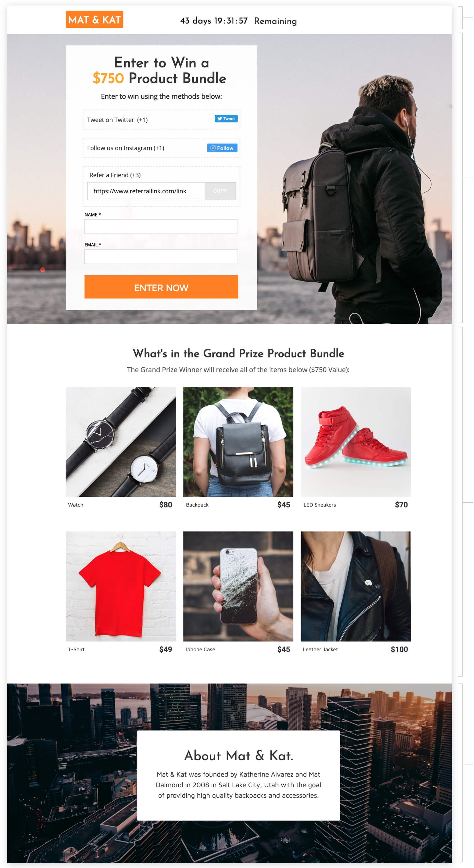This screenshot has height=868, width=474.
Task: Click the Instagram Follow button
Action: (x=222, y=148)
